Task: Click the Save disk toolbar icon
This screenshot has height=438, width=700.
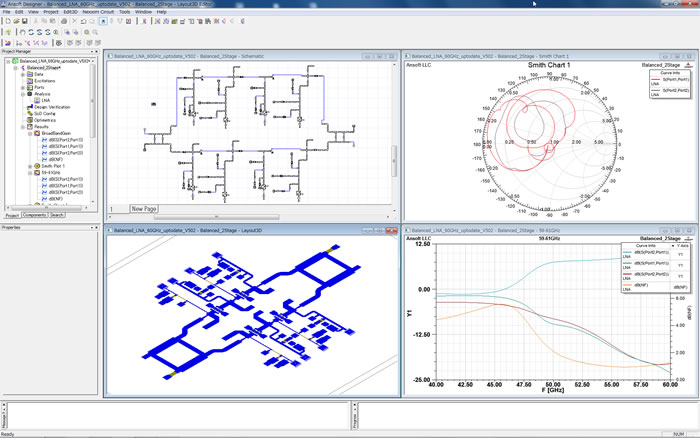Action: click(25, 21)
